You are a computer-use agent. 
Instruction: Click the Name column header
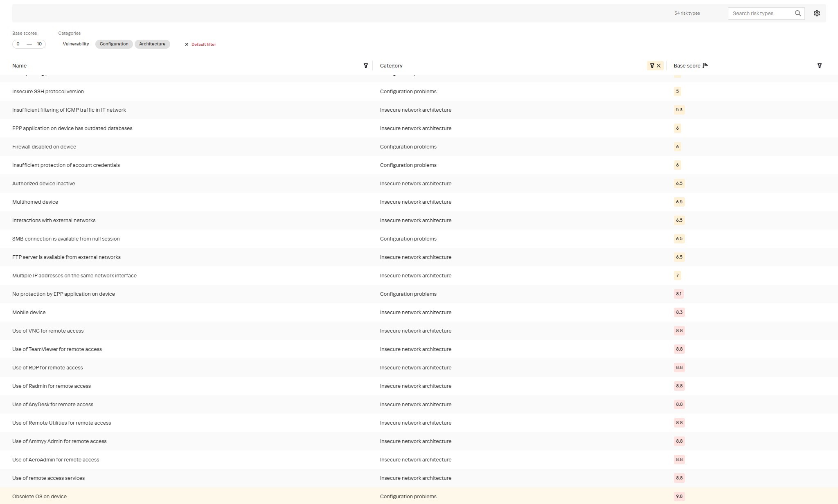tap(19, 66)
